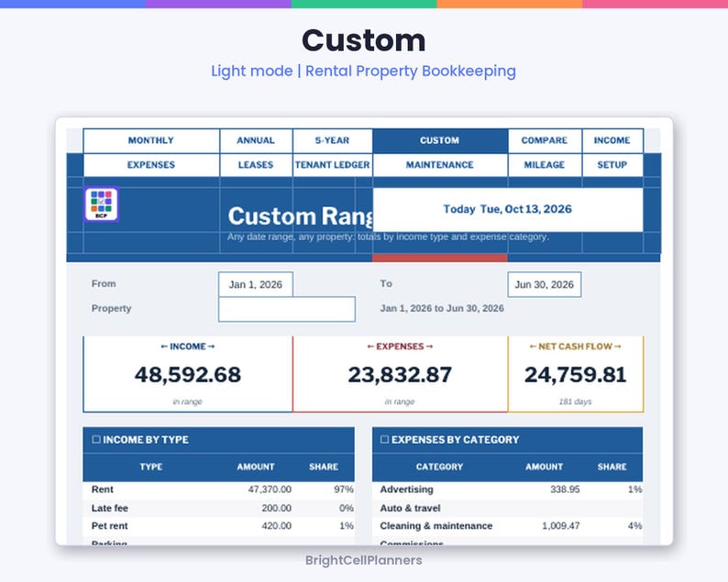Click the expenses Share column header
Screen dimensions: 728x582
[x=612, y=467]
